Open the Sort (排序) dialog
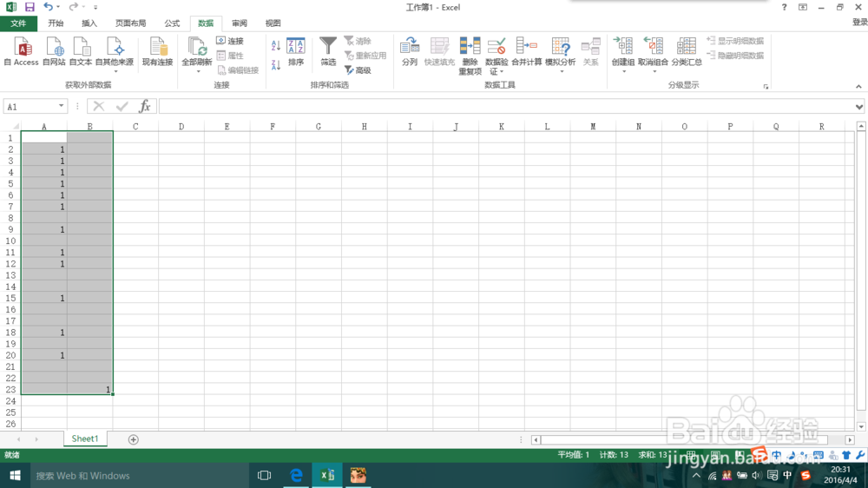The height and width of the screenshot is (488, 868). point(296,51)
